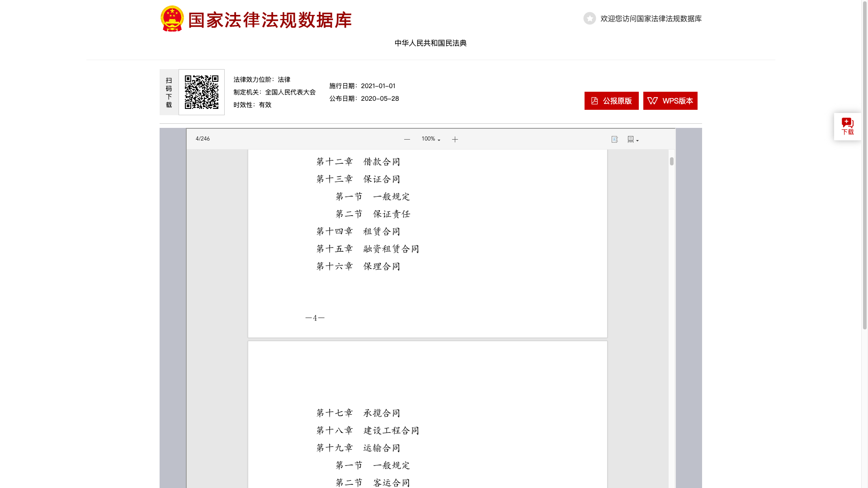Click the 扫码下载 side label
Image resolution: width=868 pixels, height=488 pixels.
pyautogui.click(x=169, y=92)
